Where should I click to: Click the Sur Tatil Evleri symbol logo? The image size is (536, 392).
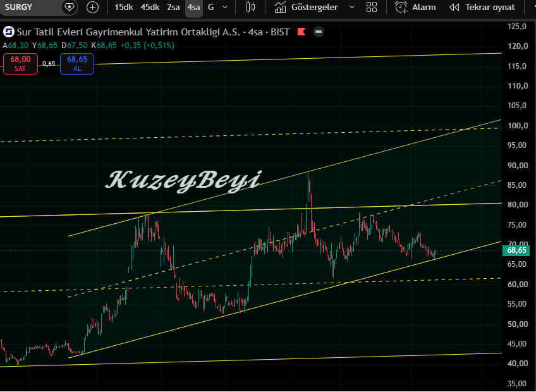(x=9, y=32)
